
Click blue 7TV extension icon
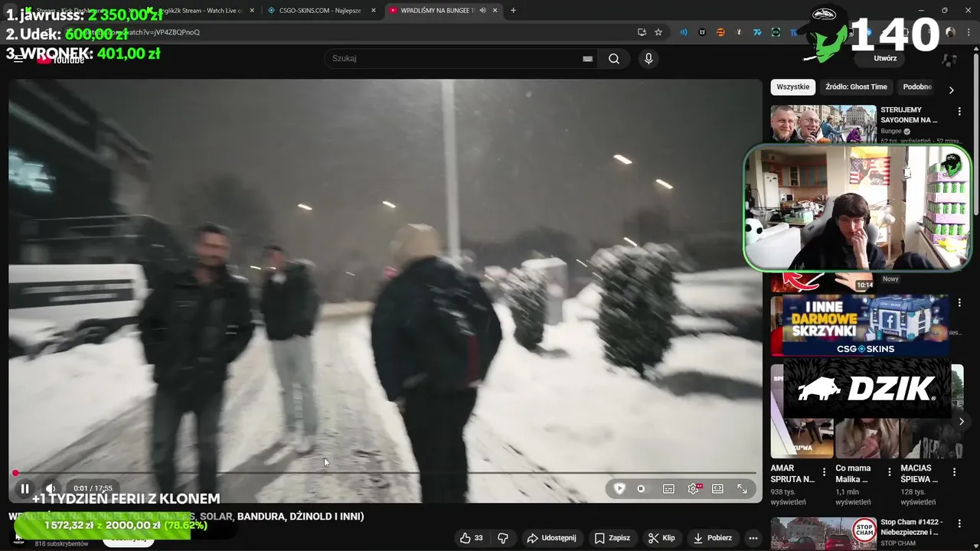(757, 32)
